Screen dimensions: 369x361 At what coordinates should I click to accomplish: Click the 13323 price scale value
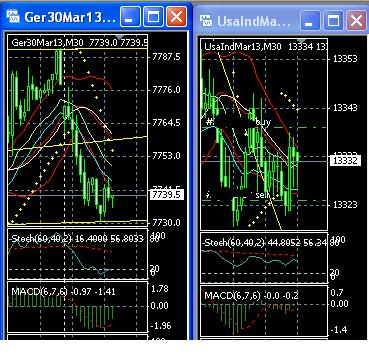pos(345,204)
